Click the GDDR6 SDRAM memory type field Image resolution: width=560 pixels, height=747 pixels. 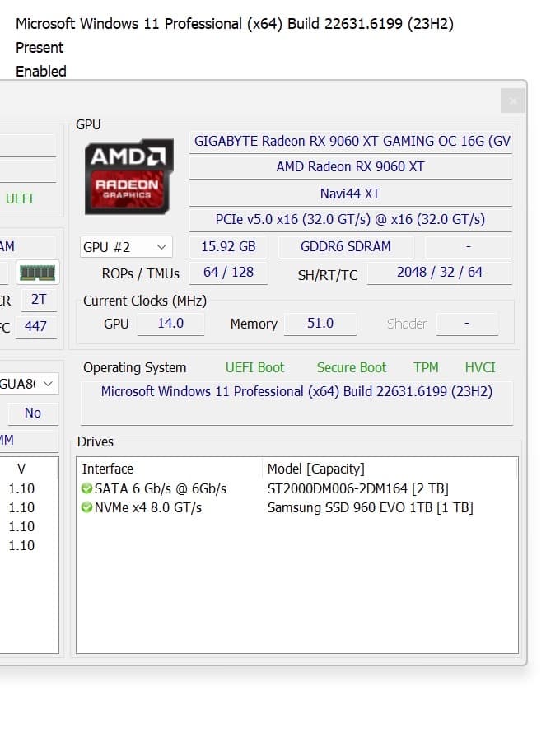tap(346, 247)
